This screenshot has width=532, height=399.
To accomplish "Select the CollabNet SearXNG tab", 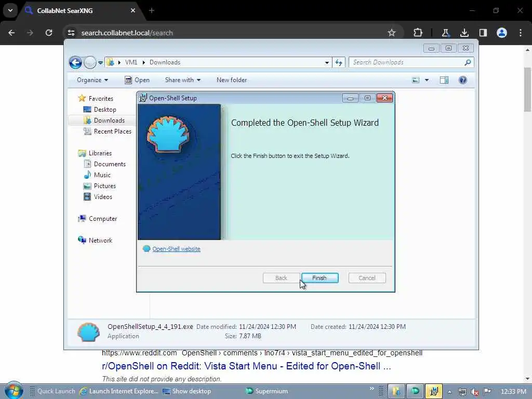I will coord(81,10).
